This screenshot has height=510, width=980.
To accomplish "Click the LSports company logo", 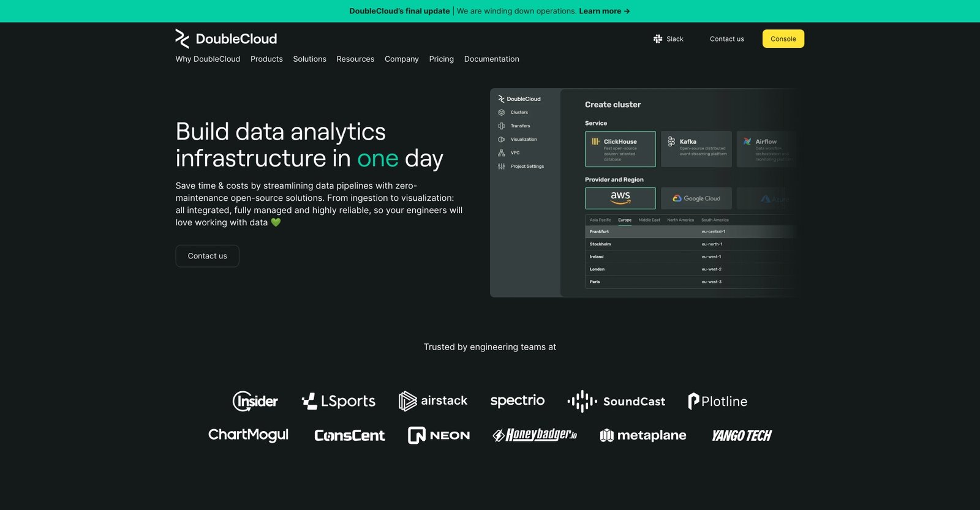I will tap(339, 401).
